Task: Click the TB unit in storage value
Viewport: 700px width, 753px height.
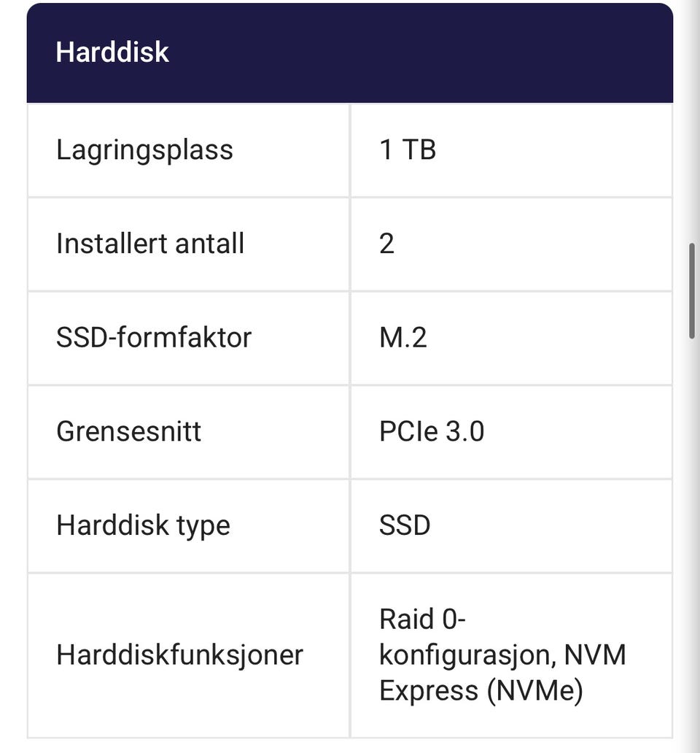Action: click(x=419, y=150)
